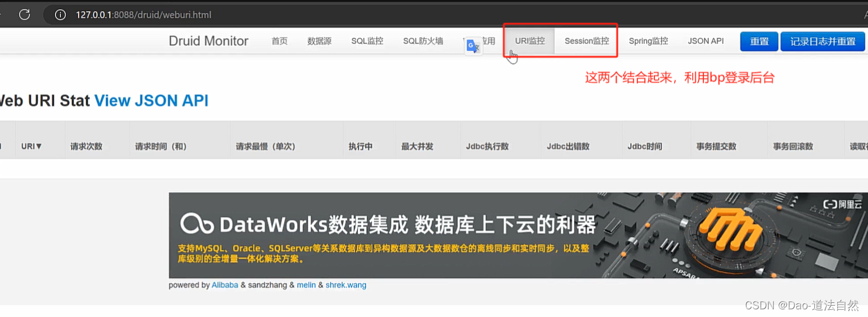The height and width of the screenshot is (317, 868).
Task: Click the Druid Monitor brand title
Action: pyautogui.click(x=208, y=41)
